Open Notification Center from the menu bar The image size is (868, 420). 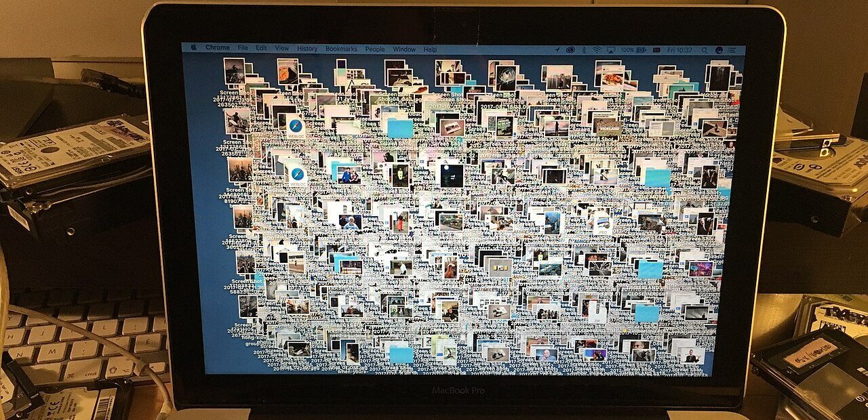pos(734,50)
